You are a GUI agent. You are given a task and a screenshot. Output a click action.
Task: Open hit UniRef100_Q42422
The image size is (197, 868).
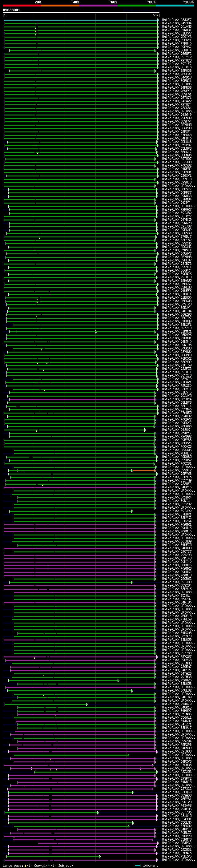click(176, 101)
